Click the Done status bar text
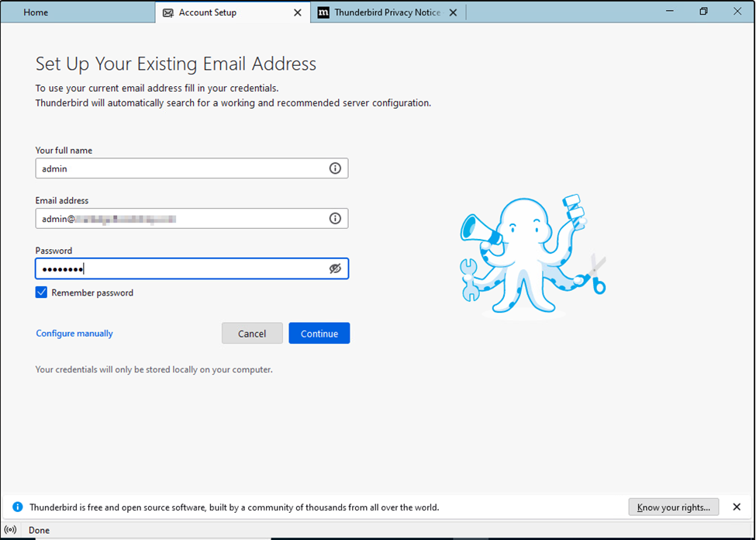Screen dimensions: 756x540 [39, 531]
